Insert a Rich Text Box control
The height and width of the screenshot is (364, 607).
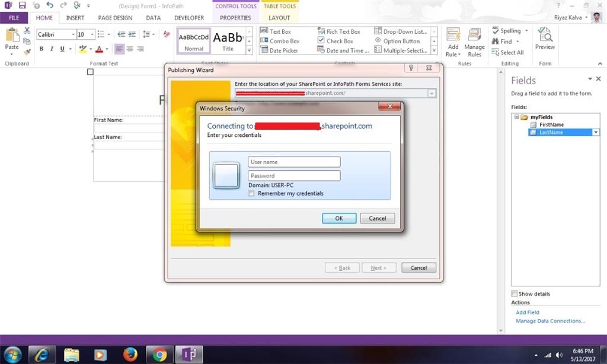coord(338,31)
